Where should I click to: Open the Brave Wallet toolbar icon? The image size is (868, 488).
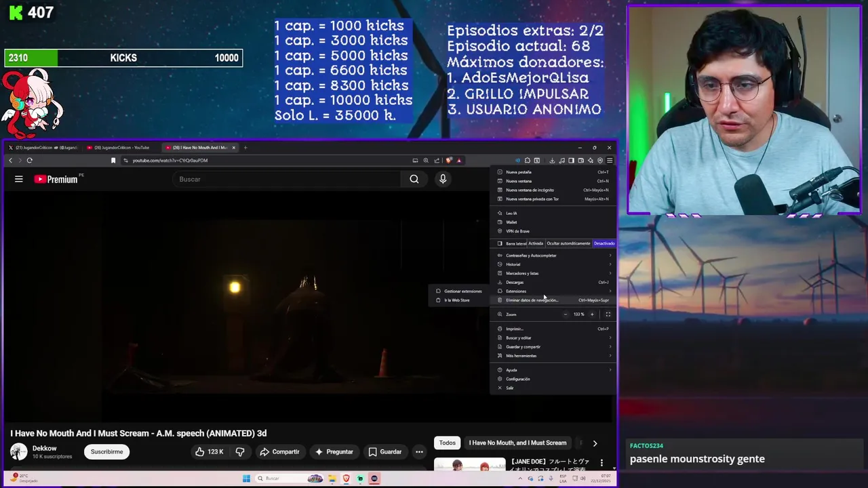tap(581, 161)
